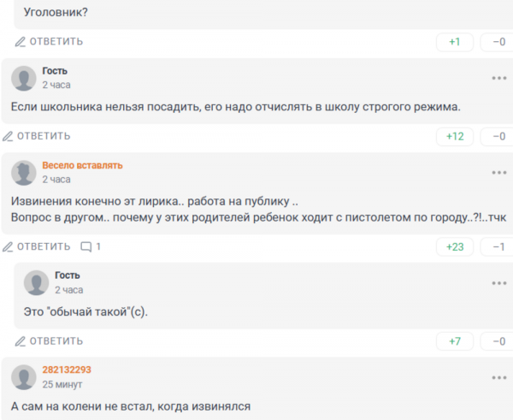Click Весело вставлять user avatar

tap(24, 173)
